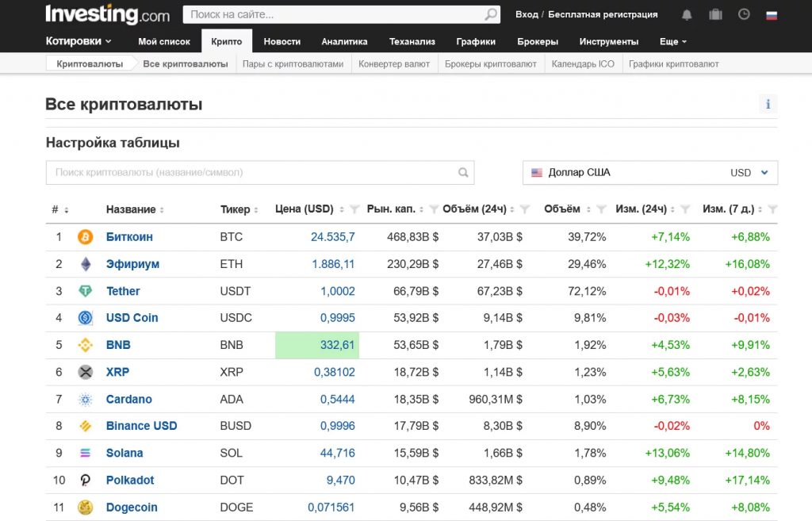Image resolution: width=812 pixels, height=521 pixels.
Task: Toggle sort order on # column
Action: click(66, 210)
